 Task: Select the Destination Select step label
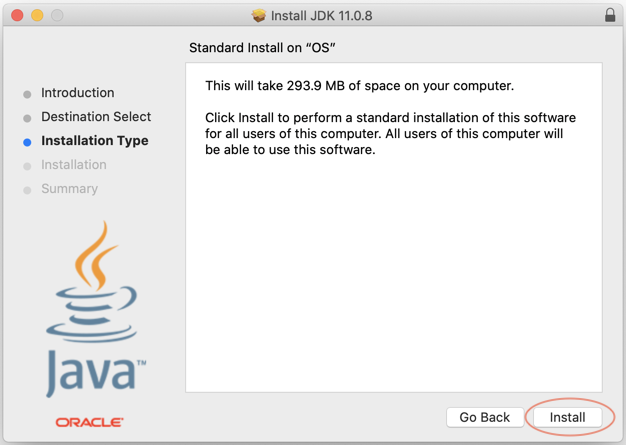(x=96, y=117)
